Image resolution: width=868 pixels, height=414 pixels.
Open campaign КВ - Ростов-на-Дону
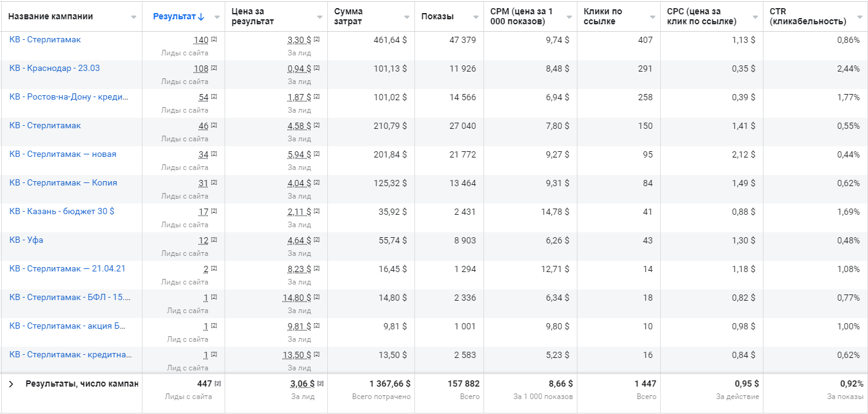(68, 97)
